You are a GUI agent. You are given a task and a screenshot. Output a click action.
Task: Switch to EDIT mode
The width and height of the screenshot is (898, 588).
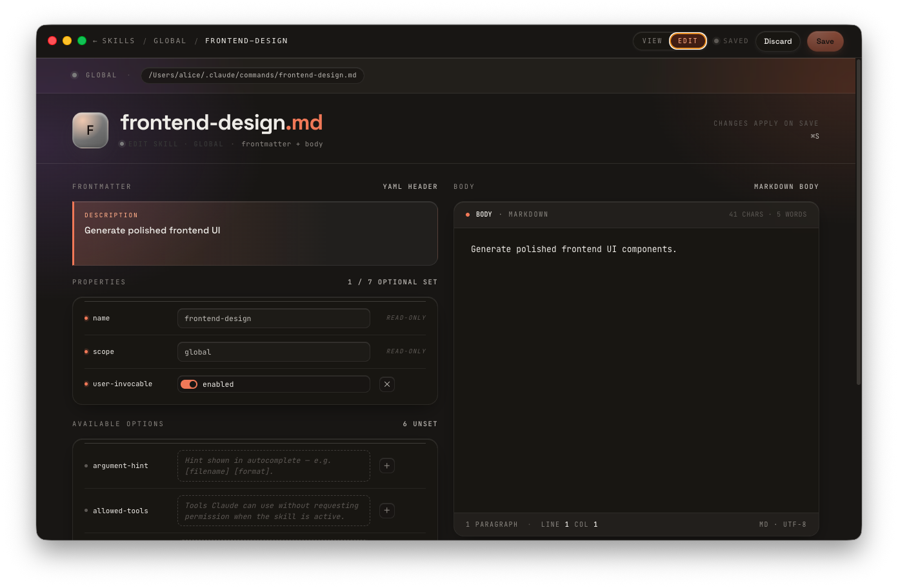[688, 41]
